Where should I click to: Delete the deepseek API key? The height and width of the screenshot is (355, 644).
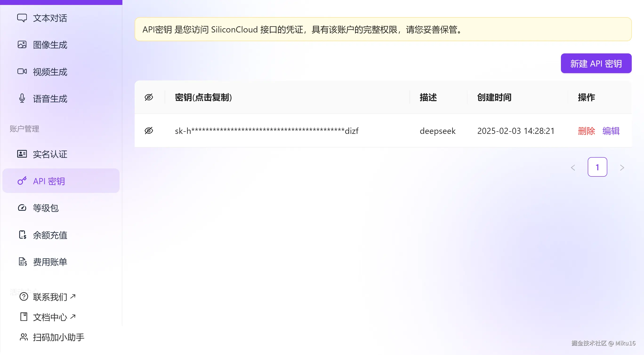[586, 131]
